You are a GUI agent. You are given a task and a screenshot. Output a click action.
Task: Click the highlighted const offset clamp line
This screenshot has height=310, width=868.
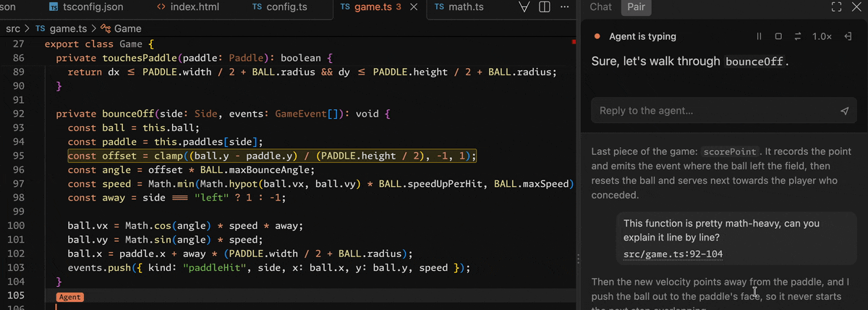(x=272, y=156)
